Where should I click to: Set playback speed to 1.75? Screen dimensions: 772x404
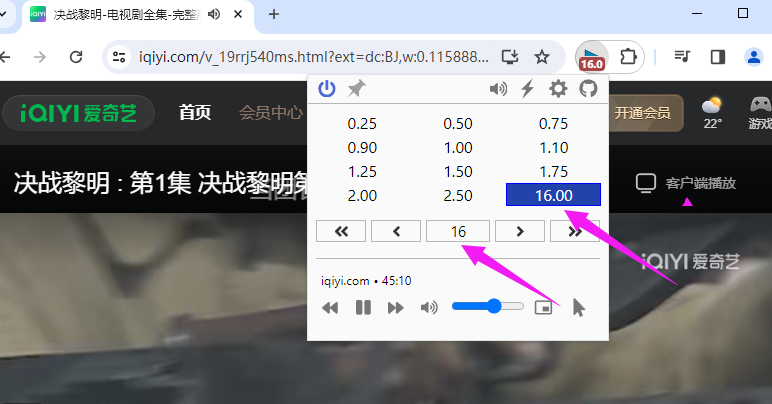(x=553, y=172)
